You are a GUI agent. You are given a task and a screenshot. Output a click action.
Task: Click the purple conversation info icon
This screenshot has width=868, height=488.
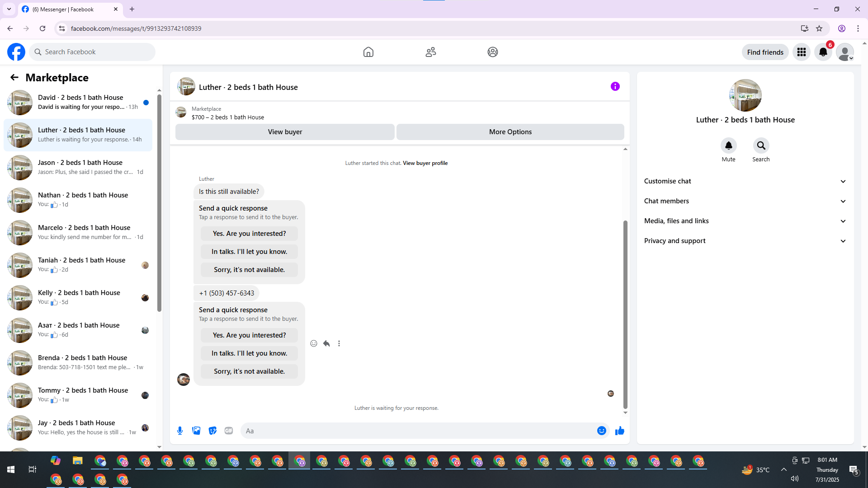tap(615, 86)
